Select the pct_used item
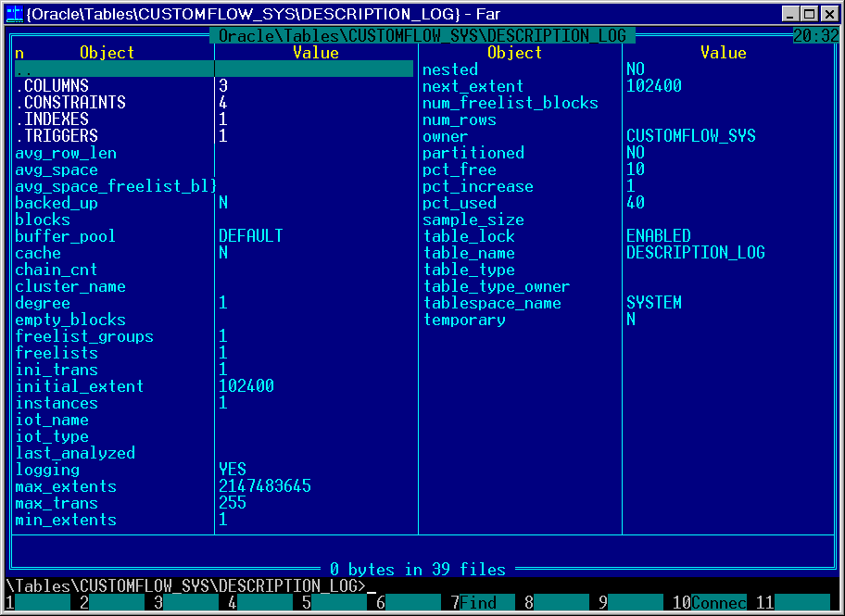 tap(460, 203)
